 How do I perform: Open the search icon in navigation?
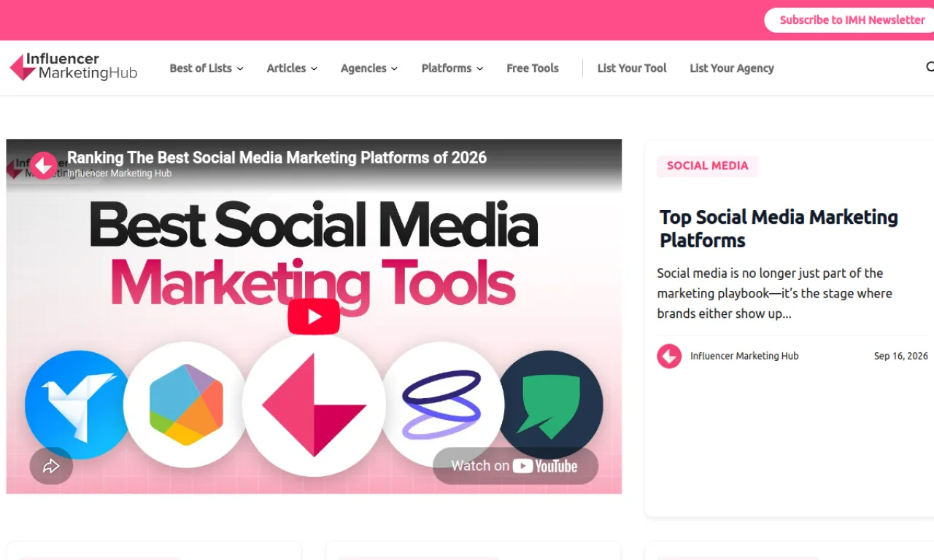click(x=930, y=67)
